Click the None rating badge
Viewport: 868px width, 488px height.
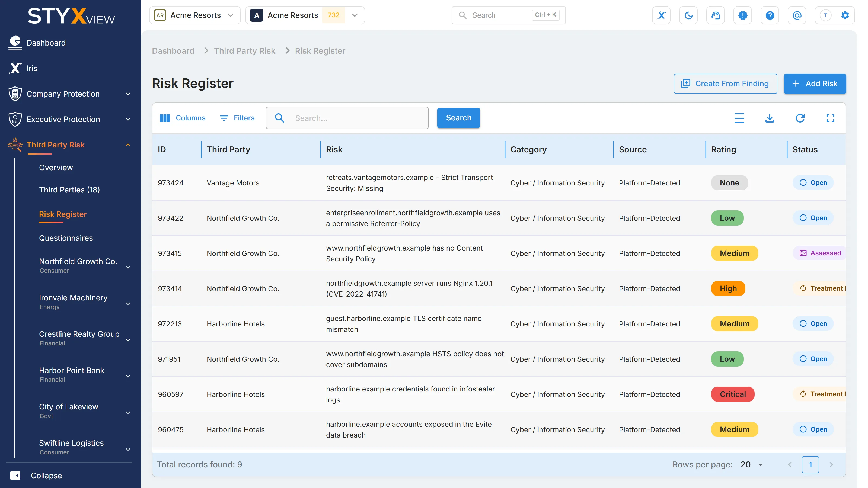[x=729, y=182]
